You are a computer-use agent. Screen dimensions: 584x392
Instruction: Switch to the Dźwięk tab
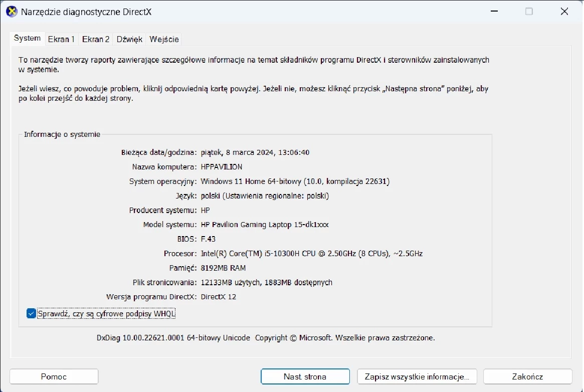(x=129, y=39)
